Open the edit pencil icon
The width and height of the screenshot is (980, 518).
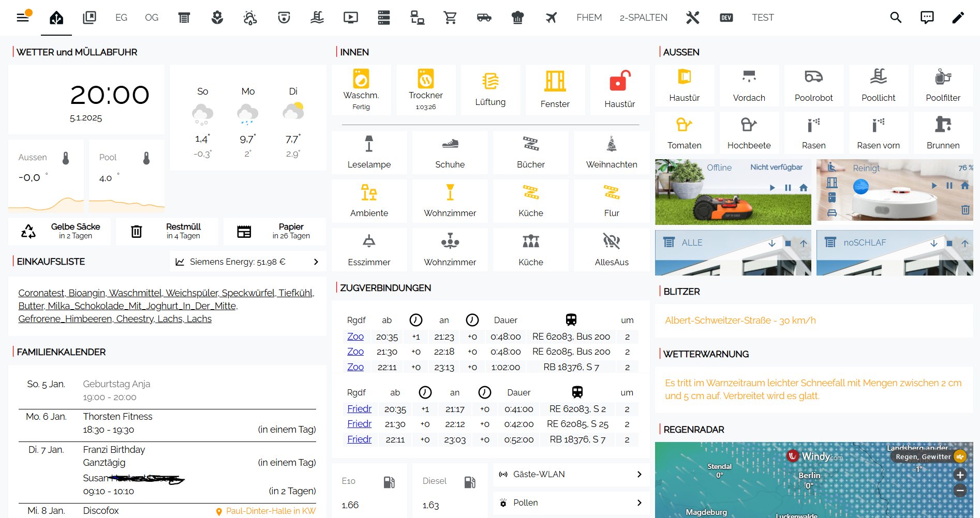click(x=958, y=18)
